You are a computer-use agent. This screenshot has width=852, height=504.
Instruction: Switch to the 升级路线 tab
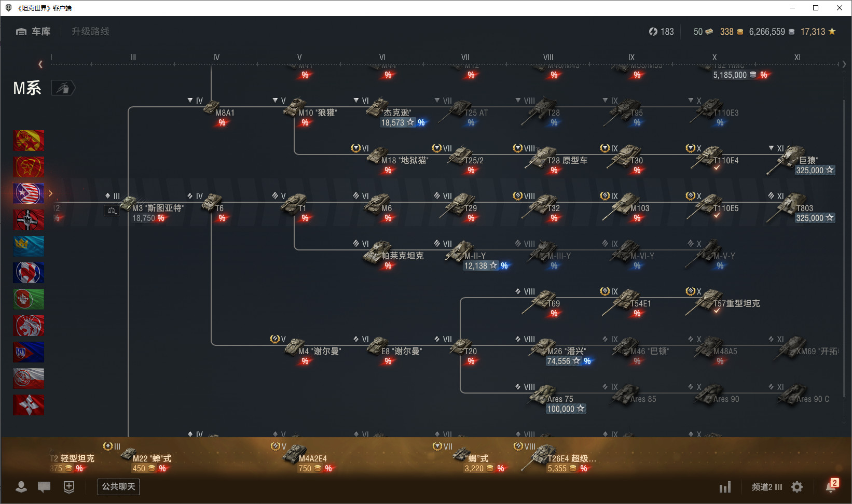[x=90, y=32]
